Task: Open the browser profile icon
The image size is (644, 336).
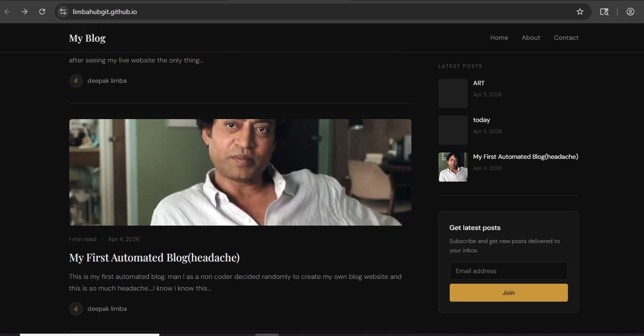Action: click(630, 12)
